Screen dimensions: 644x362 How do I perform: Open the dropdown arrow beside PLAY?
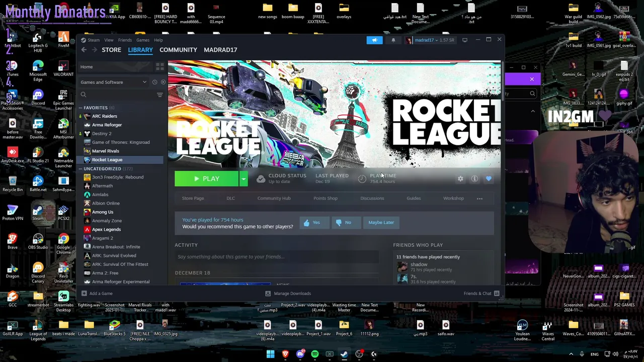[x=244, y=178]
